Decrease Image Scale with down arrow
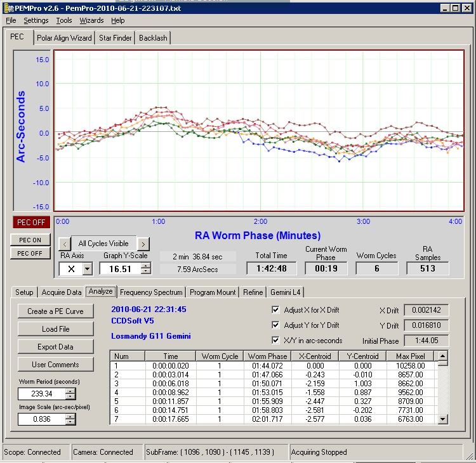The image size is (476, 463). pyautogui.click(x=70, y=422)
